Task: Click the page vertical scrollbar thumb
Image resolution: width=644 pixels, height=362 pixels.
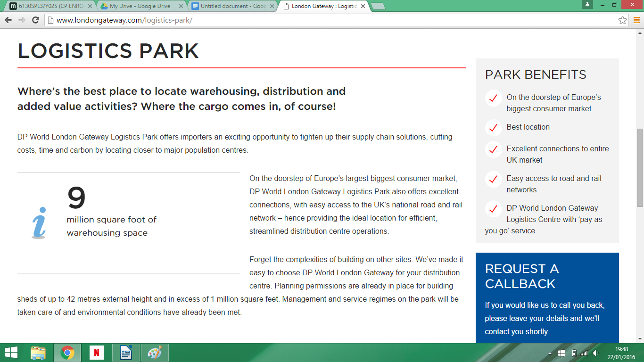Action: pos(640,167)
